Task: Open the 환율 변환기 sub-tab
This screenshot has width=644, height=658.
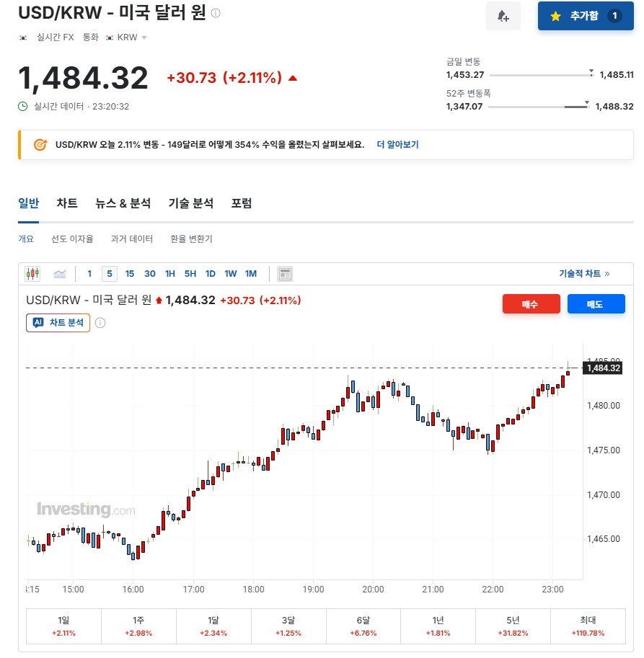Action: coord(191,239)
